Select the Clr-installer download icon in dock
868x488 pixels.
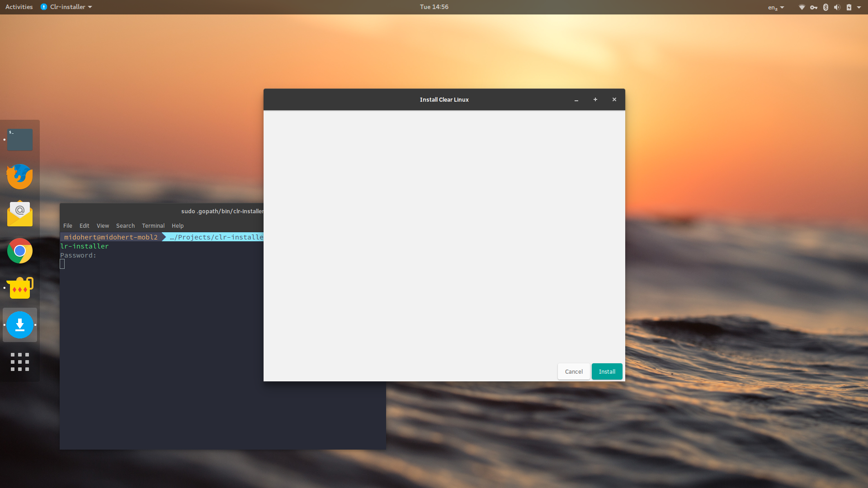point(20,325)
